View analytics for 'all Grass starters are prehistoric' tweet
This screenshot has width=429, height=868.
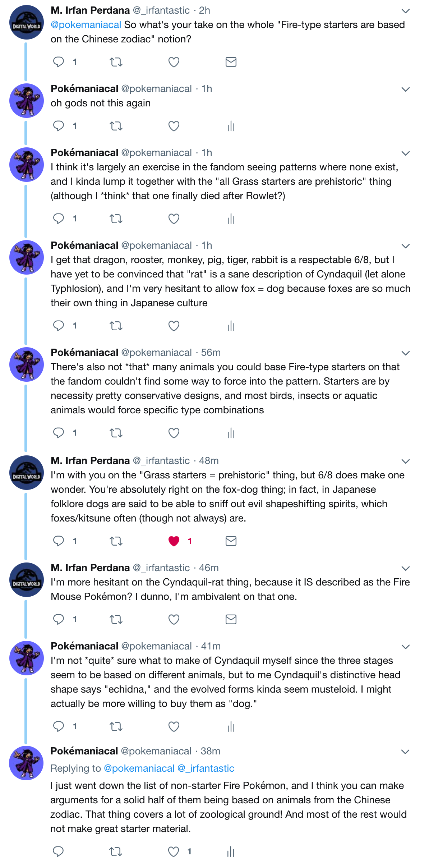click(x=231, y=219)
